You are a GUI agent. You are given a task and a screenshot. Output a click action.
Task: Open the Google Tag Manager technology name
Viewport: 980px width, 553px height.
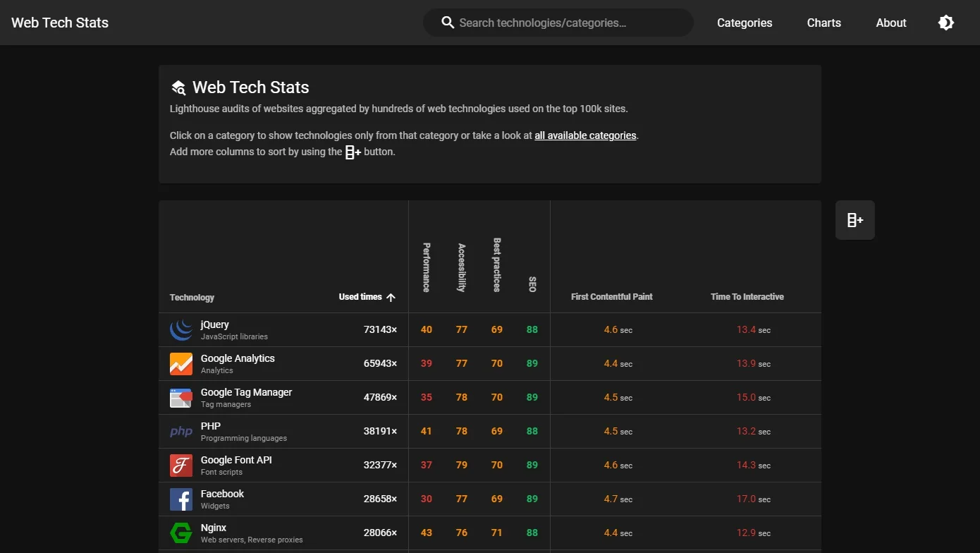pos(246,392)
